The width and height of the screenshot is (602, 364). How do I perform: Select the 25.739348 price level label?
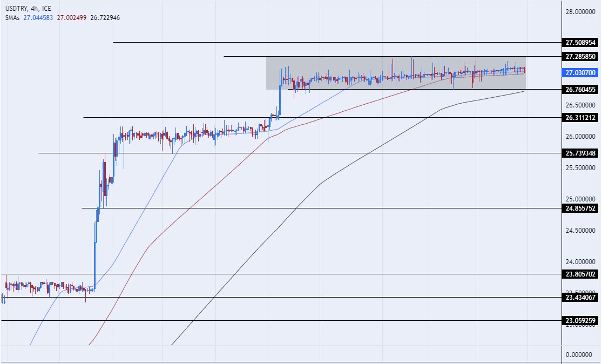(580, 153)
